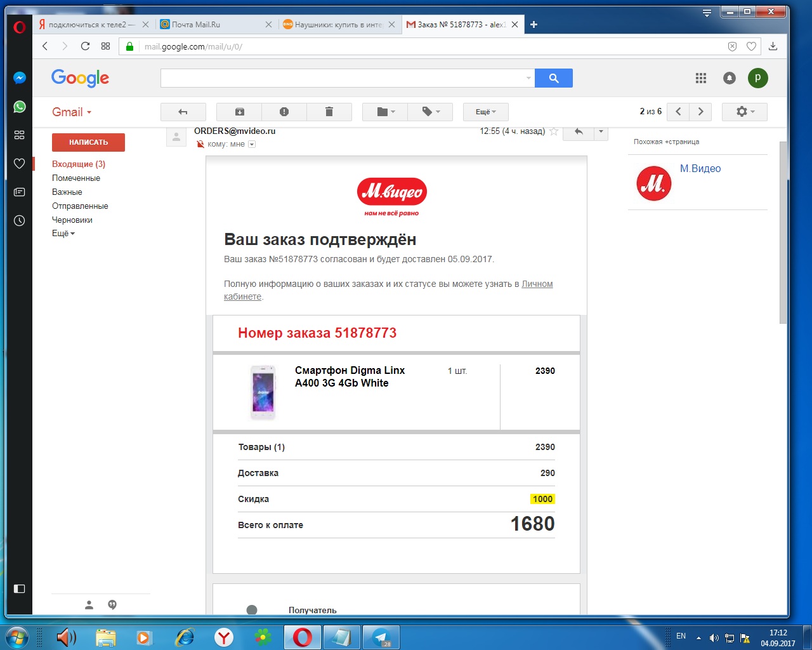Switch to Почта Mail.Ru tab
The image size is (812, 650).
click(x=216, y=24)
